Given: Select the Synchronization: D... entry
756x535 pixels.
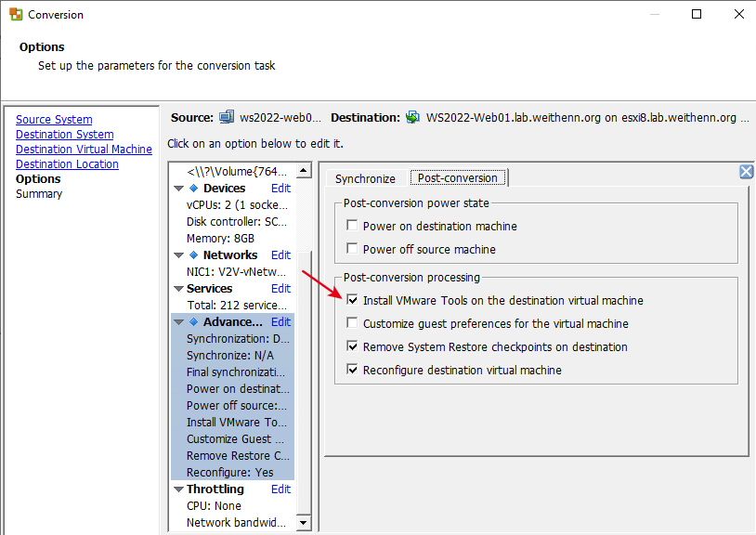Looking at the screenshot, I should 238,339.
